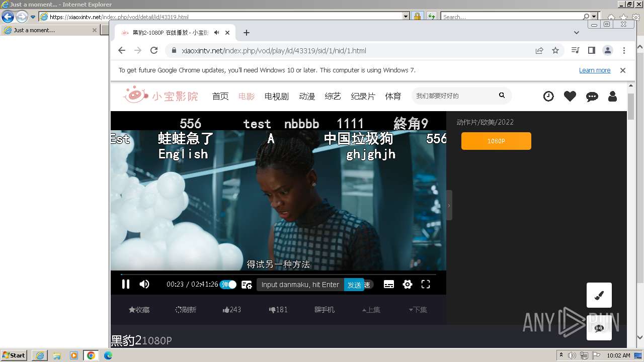Open Microsoft Edge from taskbar

coord(108,355)
